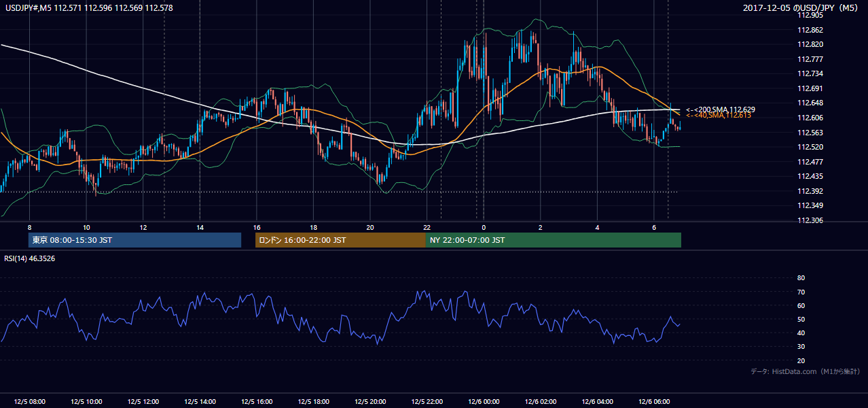Screen dimensions: 868x408
Task: Click the hour label 12 under the chart
Action: coord(143,227)
